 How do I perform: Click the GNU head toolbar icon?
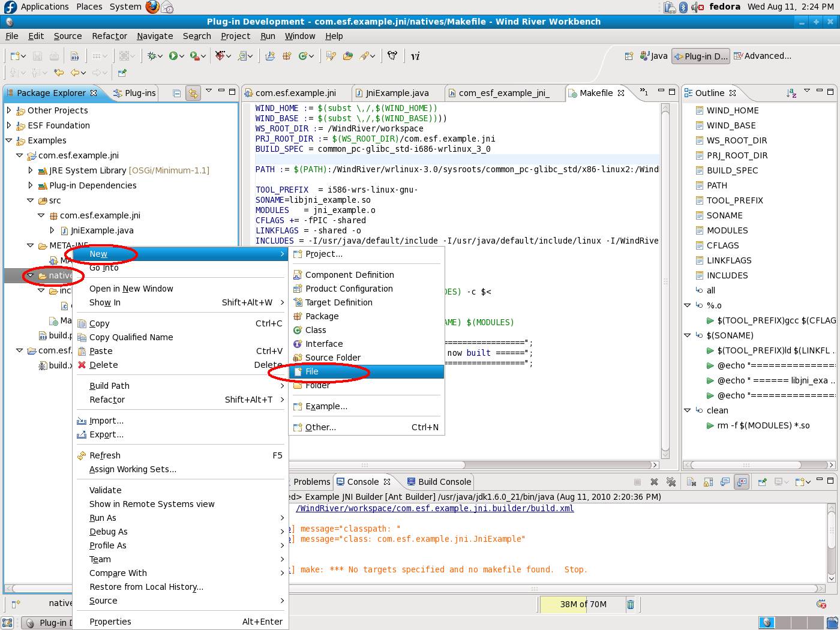[392, 56]
